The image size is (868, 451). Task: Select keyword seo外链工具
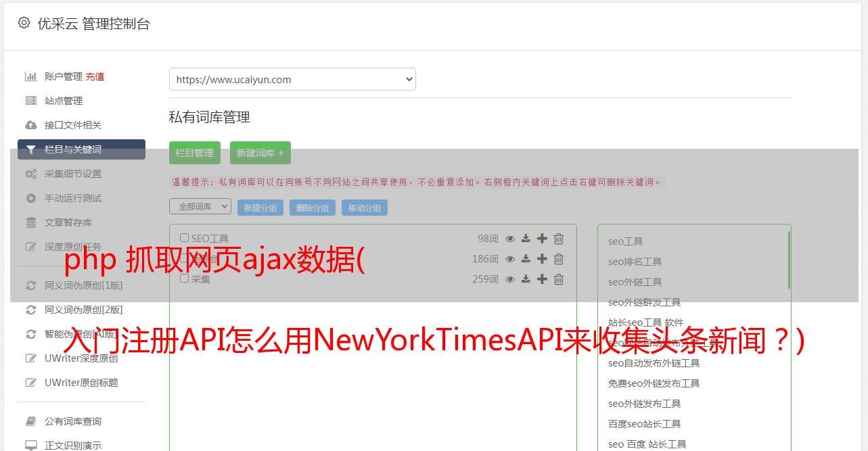(x=635, y=282)
